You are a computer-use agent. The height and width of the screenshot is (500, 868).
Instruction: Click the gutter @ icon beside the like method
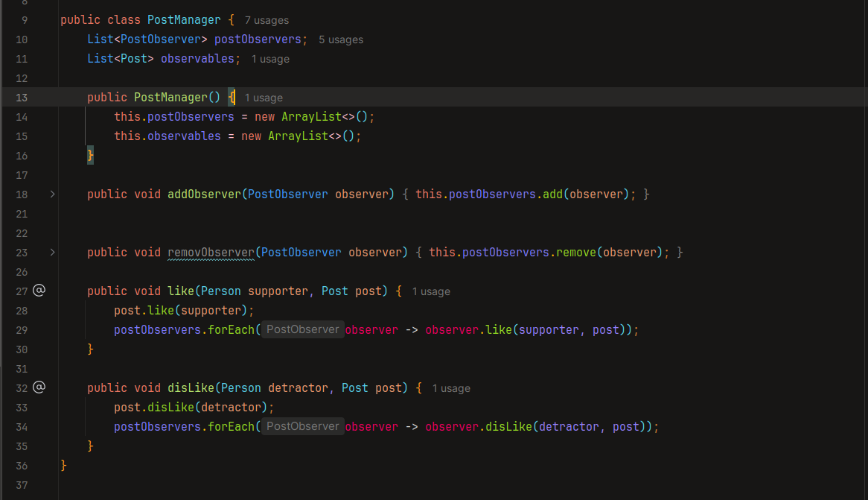[x=39, y=291]
